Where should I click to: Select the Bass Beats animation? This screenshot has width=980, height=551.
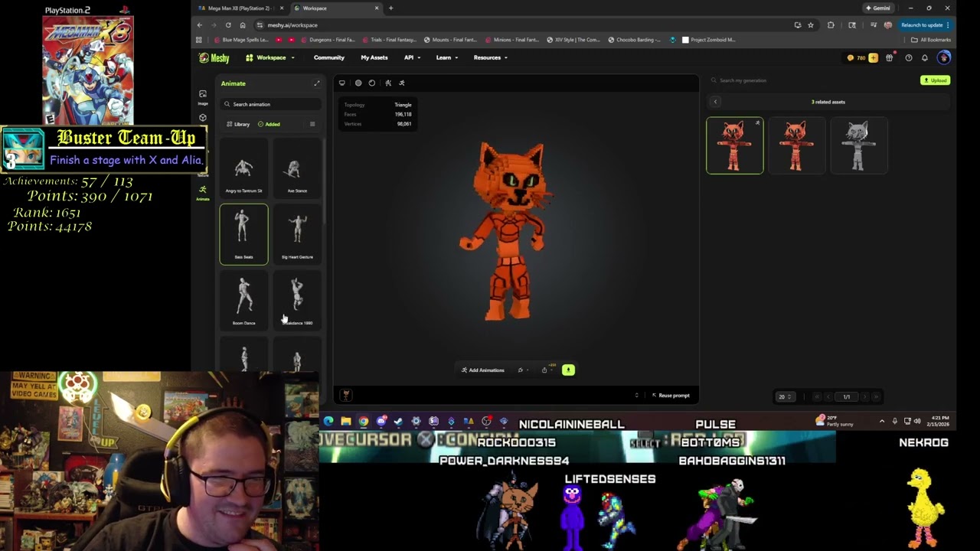pyautogui.click(x=243, y=234)
